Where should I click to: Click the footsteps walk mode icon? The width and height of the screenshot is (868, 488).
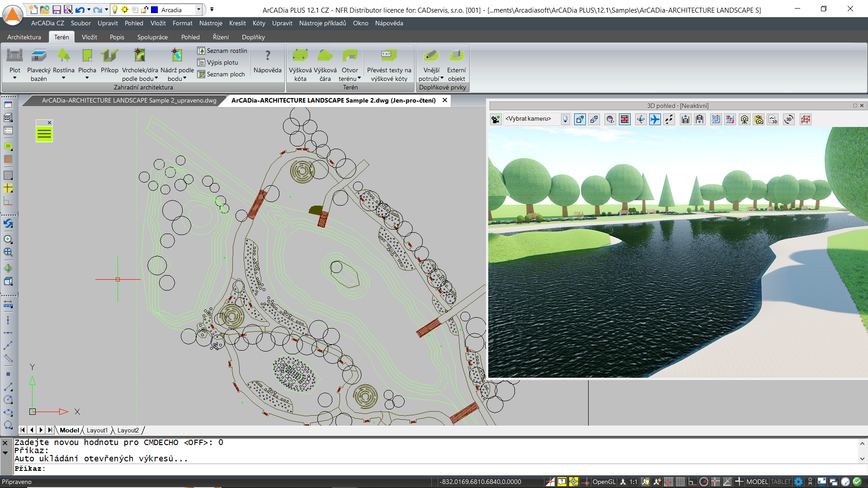tap(669, 119)
